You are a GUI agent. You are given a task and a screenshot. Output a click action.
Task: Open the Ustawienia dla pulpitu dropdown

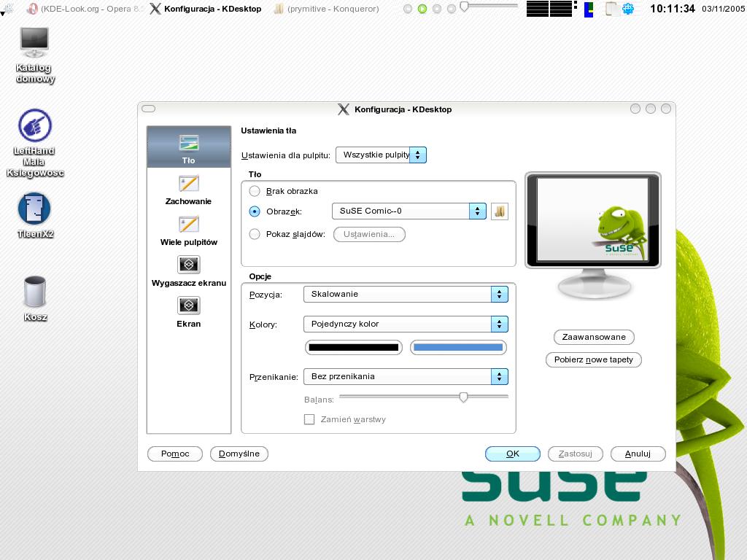coord(381,155)
